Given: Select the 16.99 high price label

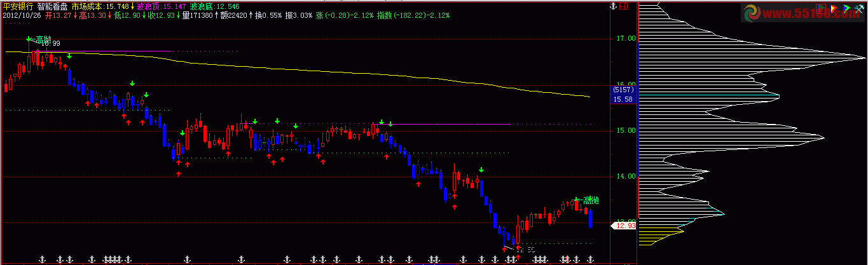Looking at the screenshot, I should 51,44.
